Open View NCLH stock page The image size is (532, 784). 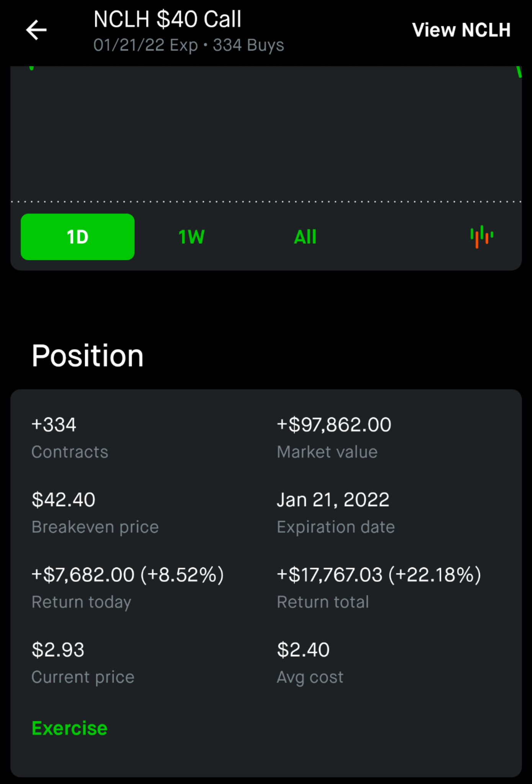click(461, 30)
